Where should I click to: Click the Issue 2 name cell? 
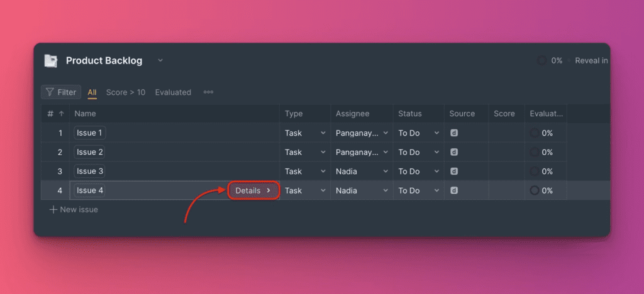89,152
